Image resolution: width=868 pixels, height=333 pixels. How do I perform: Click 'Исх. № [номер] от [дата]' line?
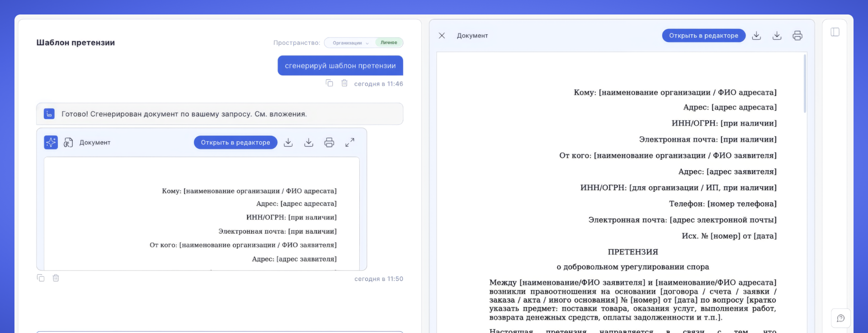pyautogui.click(x=729, y=236)
